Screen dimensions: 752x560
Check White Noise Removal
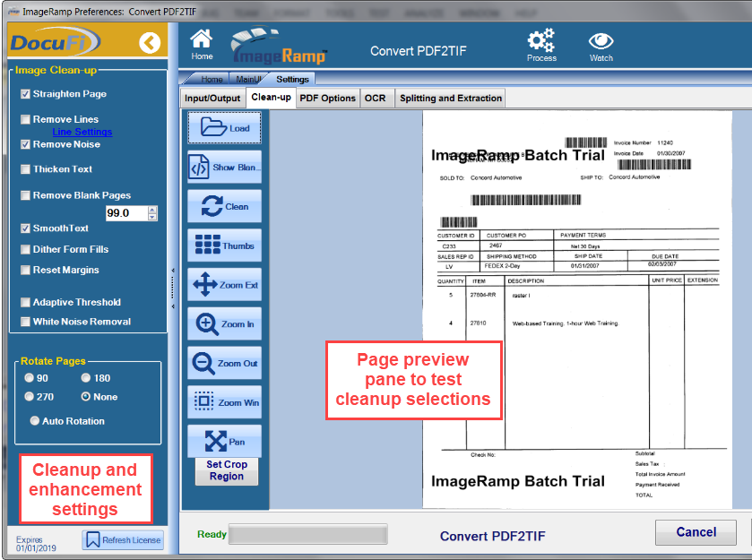click(x=25, y=322)
